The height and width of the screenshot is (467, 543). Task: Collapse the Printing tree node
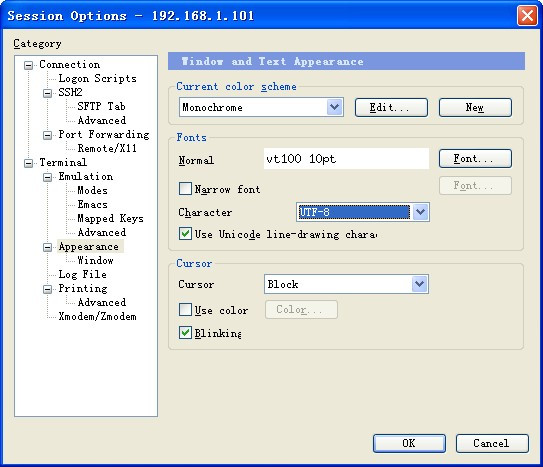(x=47, y=289)
